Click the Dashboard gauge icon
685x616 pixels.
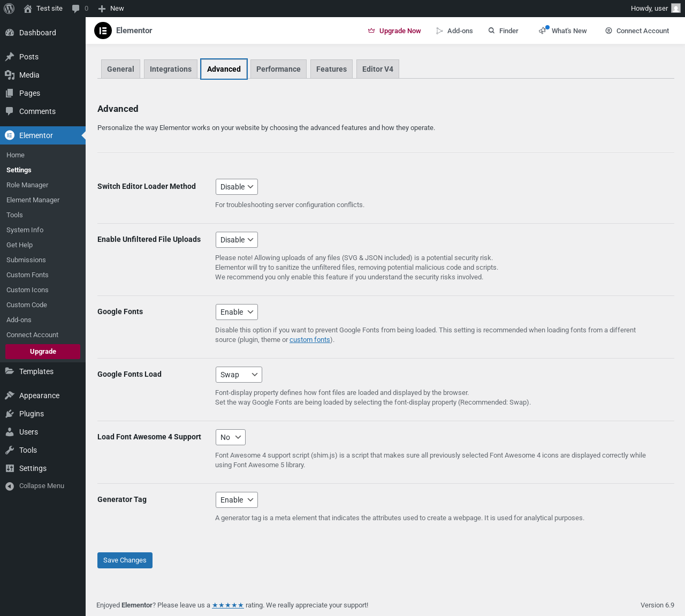pyautogui.click(x=10, y=33)
